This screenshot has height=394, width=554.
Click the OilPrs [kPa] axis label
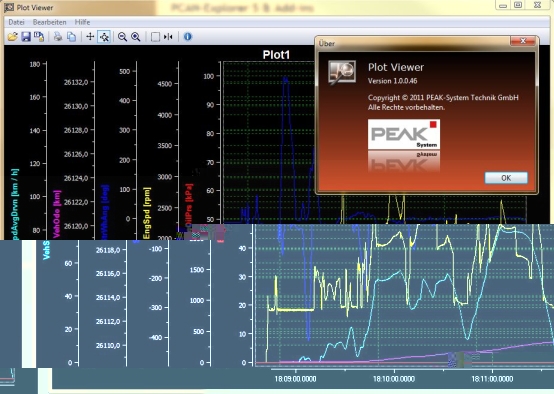189,205
